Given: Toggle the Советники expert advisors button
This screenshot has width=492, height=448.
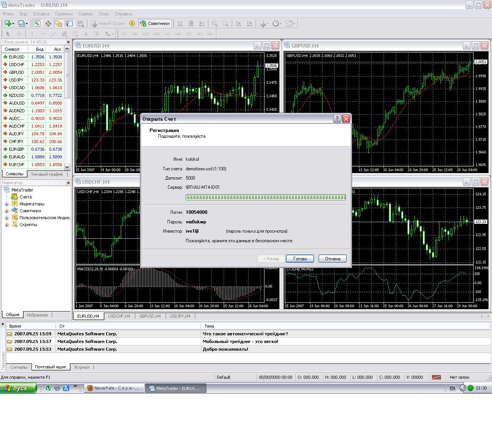Looking at the screenshot, I should pyautogui.click(x=155, y=23).
